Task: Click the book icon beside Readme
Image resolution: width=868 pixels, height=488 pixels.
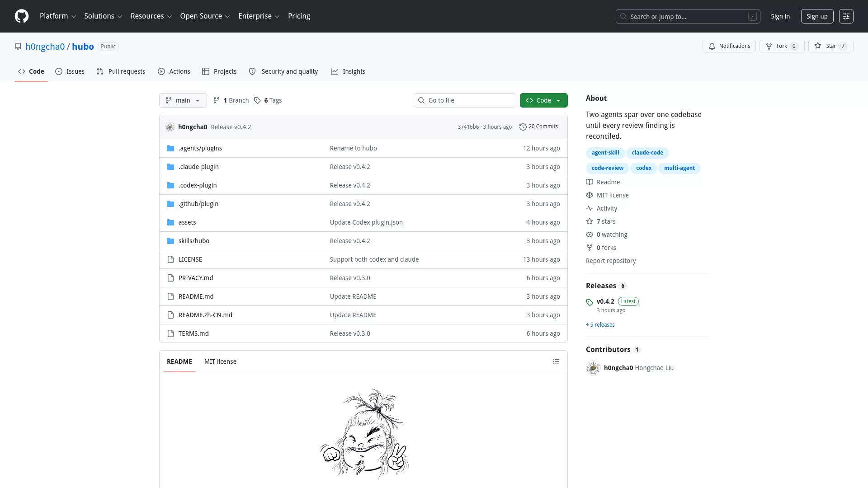Action: (x=590, y=182)
